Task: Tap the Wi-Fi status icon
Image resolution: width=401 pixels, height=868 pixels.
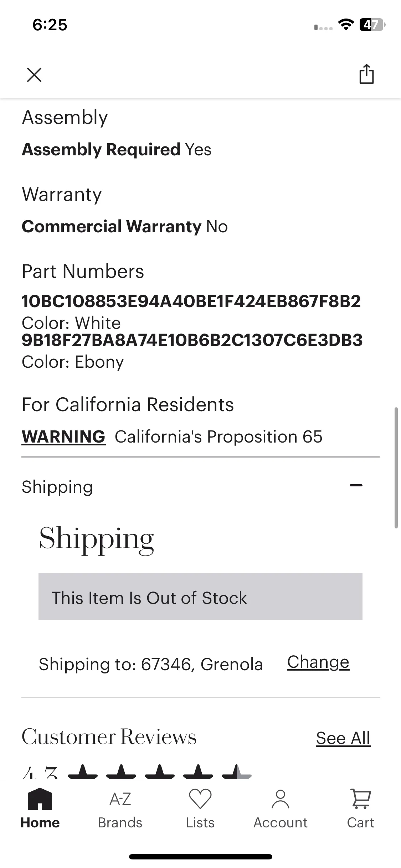Action: point(345,25)
